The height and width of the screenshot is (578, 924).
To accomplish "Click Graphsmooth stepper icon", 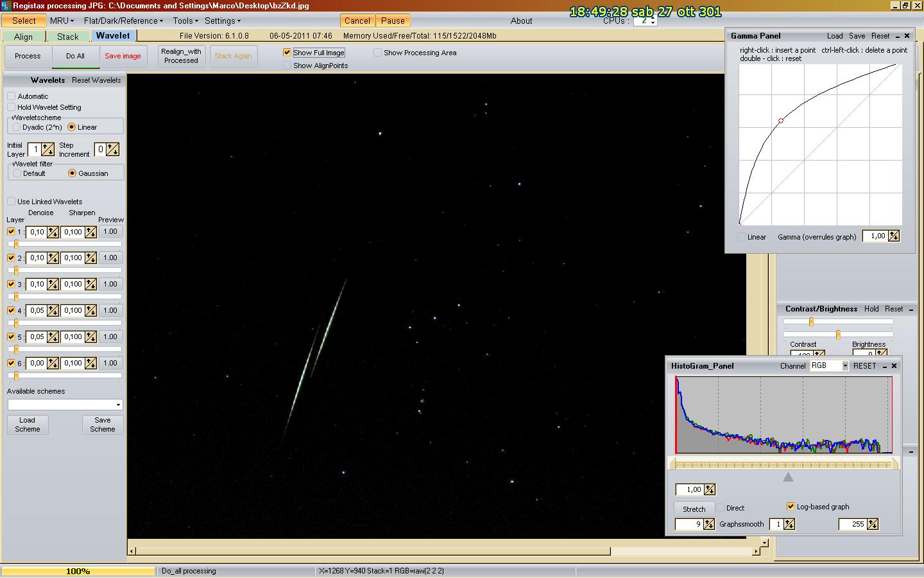I will click(x=789, y=525).
